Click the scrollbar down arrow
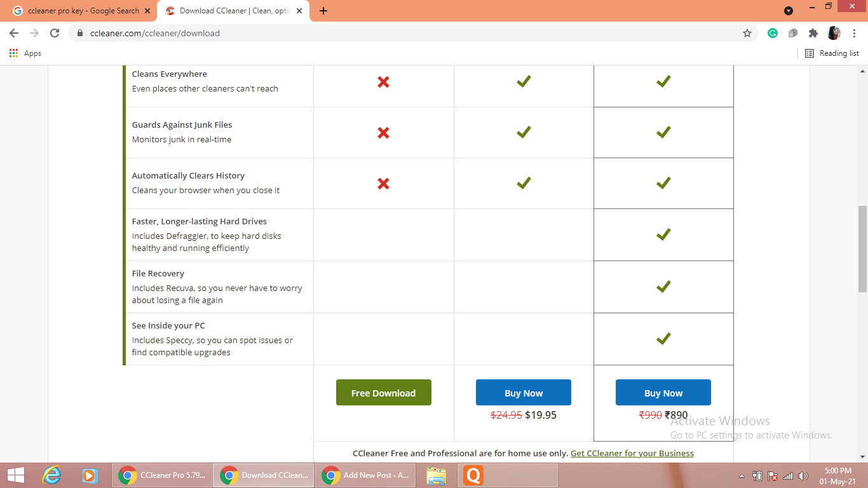 pyautogui.click(x=863, y=456)
